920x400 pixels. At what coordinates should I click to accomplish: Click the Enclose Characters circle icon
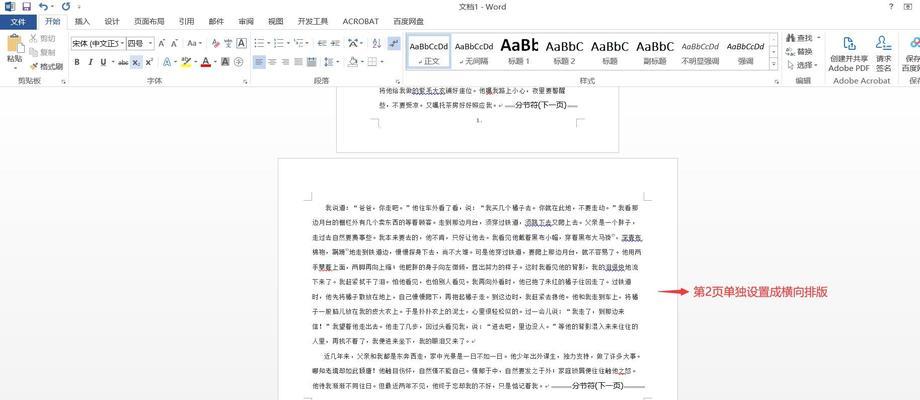238,62
